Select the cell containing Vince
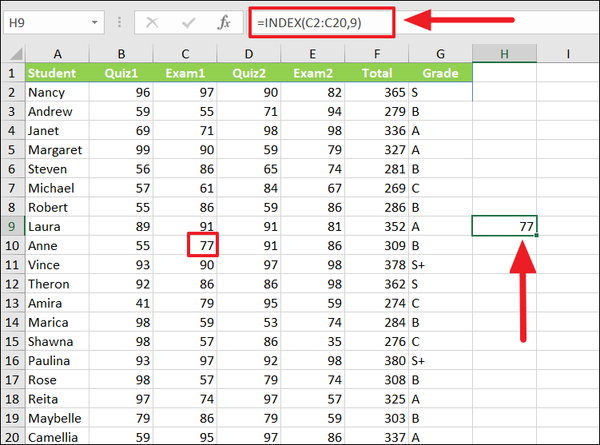 click(57, 264)
